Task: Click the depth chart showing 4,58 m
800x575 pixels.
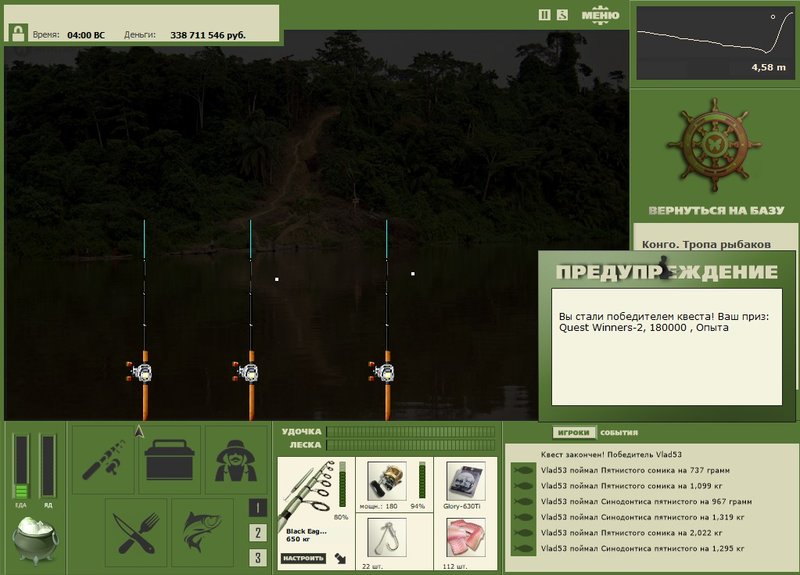Action: [715, 43]
